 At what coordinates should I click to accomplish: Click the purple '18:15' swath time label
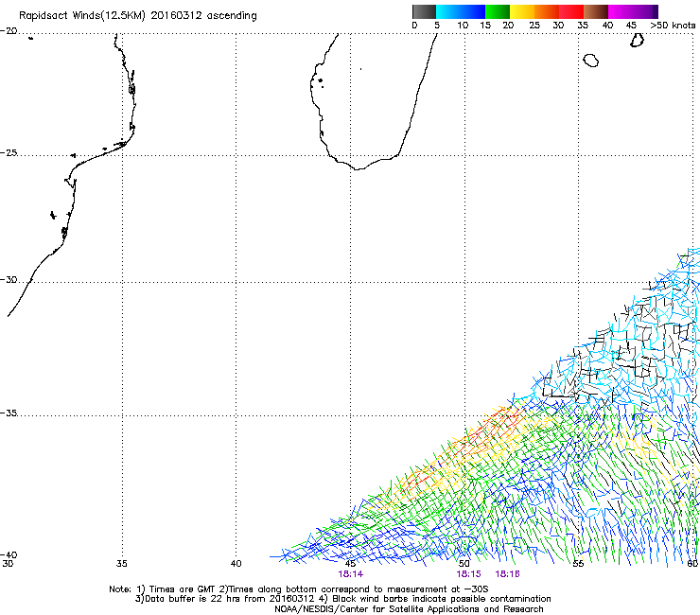point(468,574)
